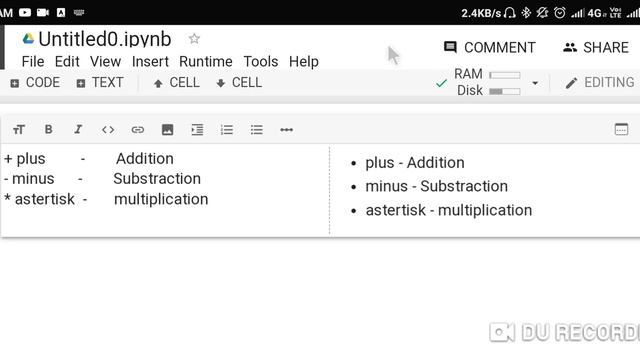Tap the alarm clock status icon
The height and width of the screenshot is (360, 640).
tap(560, 13)
